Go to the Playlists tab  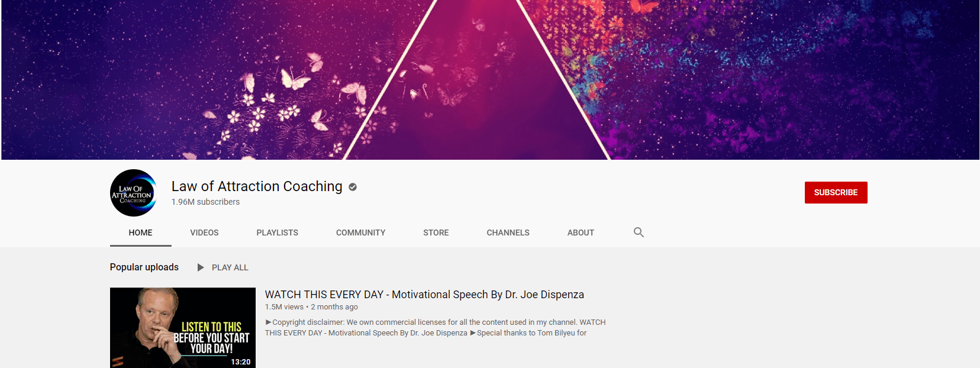coord(278,233)
